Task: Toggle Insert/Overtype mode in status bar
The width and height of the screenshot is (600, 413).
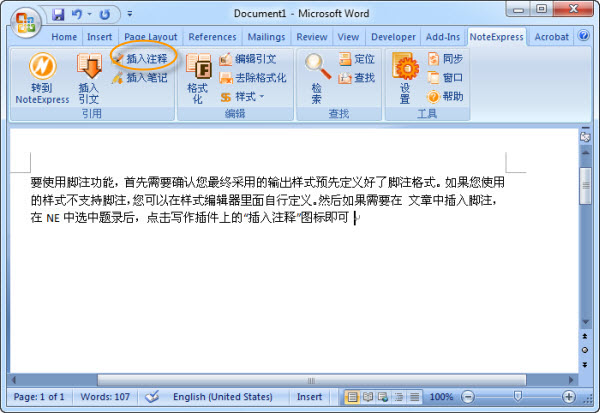Action: click(309, 397)
